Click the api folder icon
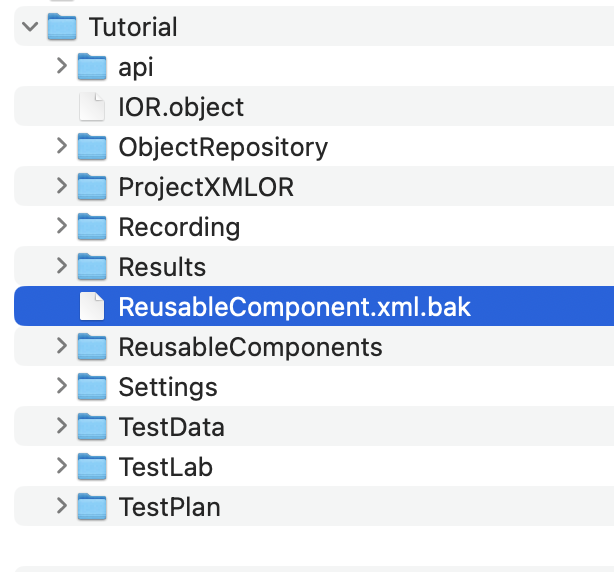This screenshot has height=572, width=614. tap(92, 67)
